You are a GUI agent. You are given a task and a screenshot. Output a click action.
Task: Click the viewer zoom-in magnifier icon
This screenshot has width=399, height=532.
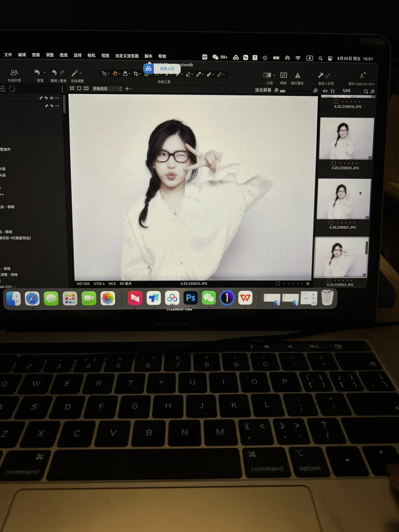(315, 91)
